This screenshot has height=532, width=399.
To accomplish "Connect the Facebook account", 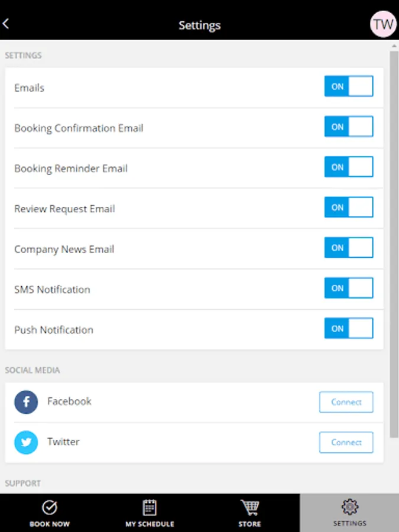I will tap(346, 402).
